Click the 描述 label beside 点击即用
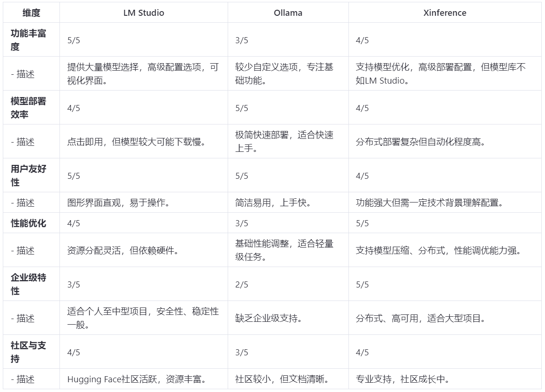 tap(23, 142)
